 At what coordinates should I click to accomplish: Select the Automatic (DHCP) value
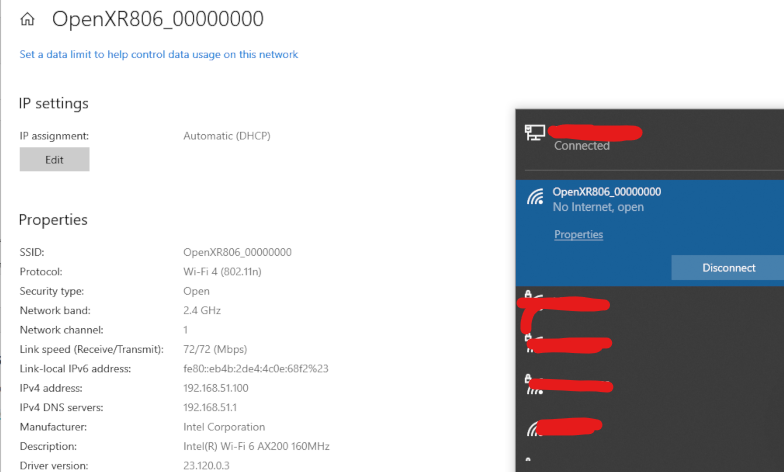227,136
